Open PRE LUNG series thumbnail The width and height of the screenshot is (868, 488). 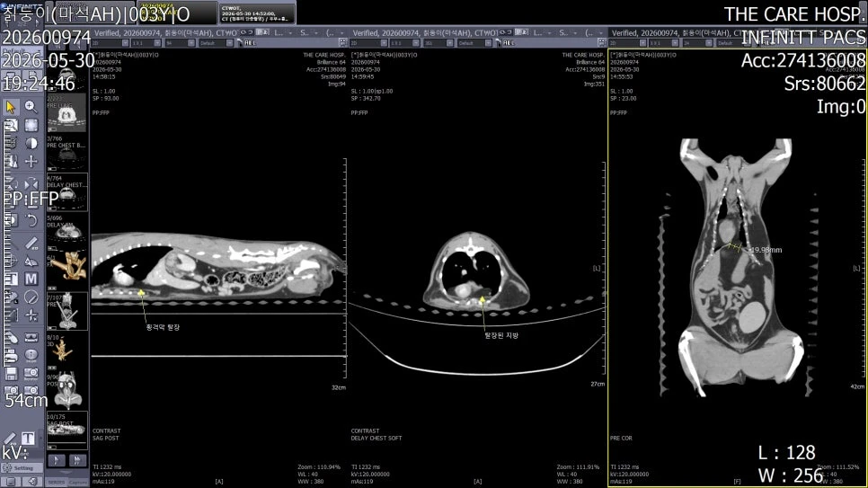pos(66,113)
